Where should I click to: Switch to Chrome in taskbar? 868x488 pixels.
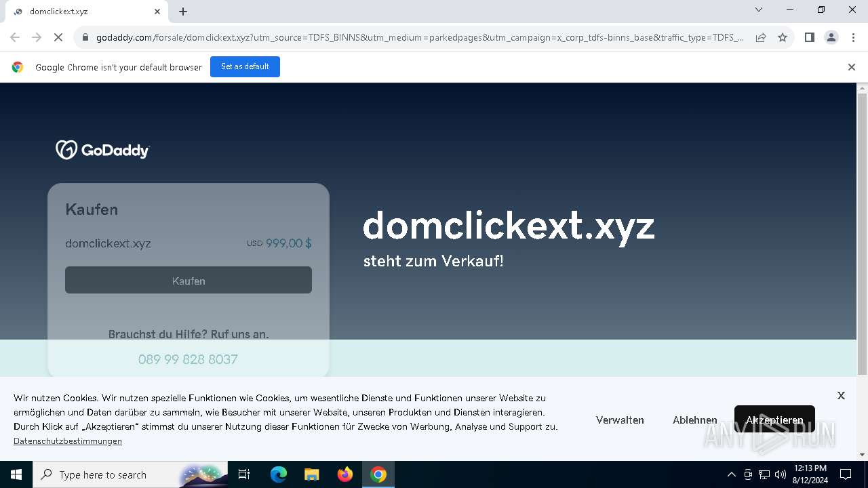(x=378, y=474)
